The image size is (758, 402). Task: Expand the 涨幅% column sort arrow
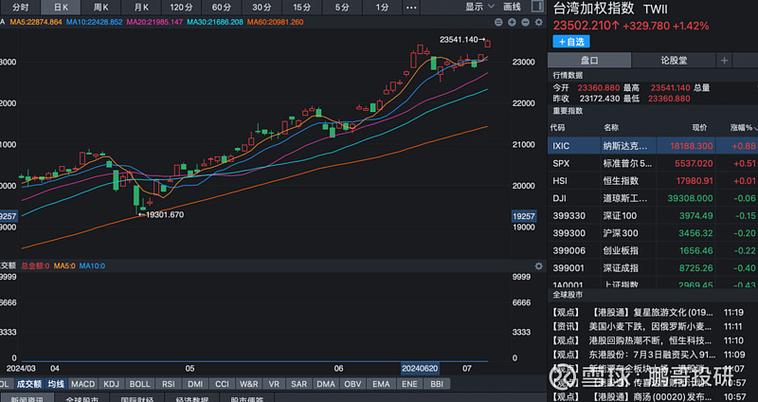755,128
